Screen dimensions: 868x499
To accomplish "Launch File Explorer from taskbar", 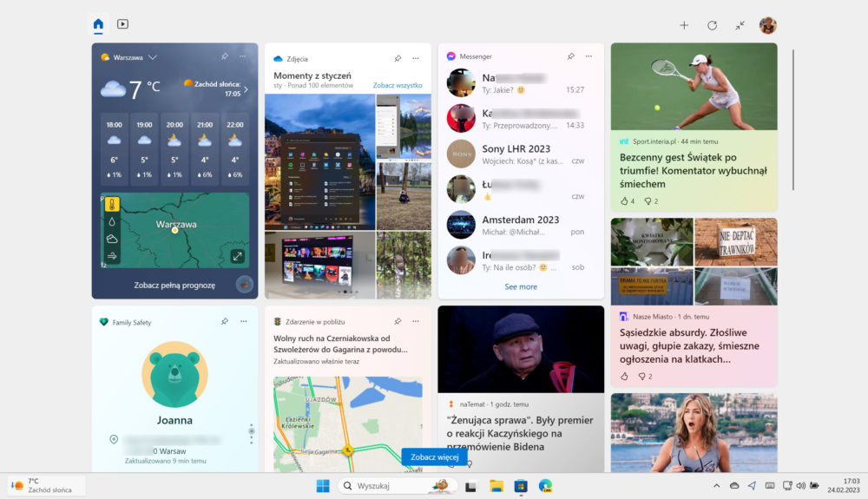I will click(x=496, y=486).
